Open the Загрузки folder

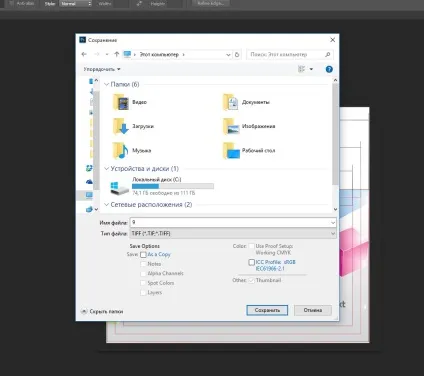coord(133,126)
